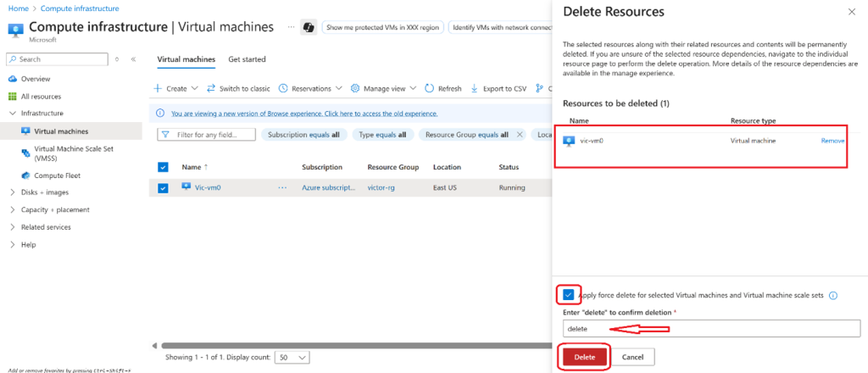Click the Reservations clock icon
Viewport: 868px width, 373px height.
(283, 88)
